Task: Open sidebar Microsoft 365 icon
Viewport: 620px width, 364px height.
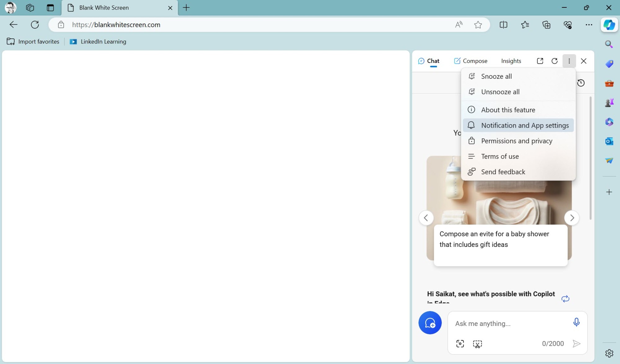Action: click(609, 122)
